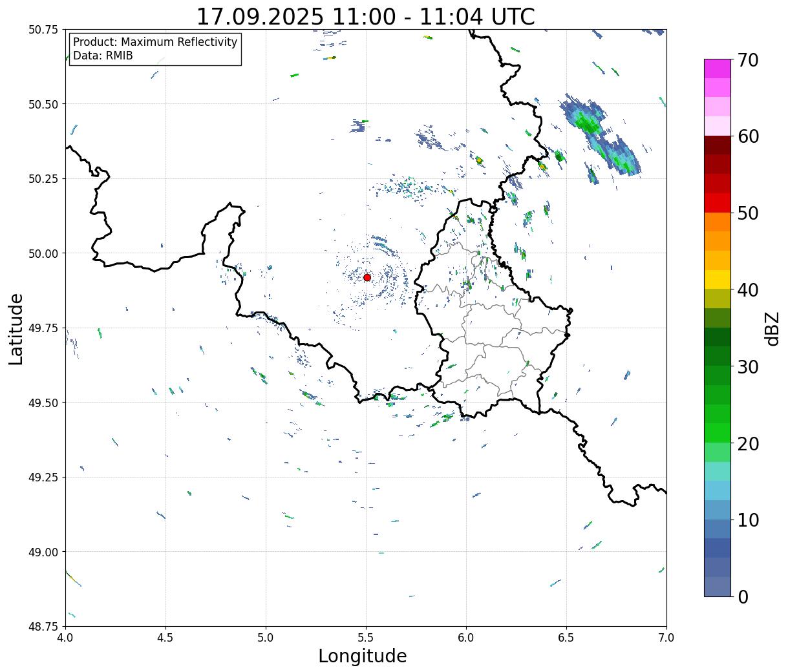Click the plot title '17.09.2025 11:00 - 11:04 UTC'
The image size is (788, 672).
(365, 17)
